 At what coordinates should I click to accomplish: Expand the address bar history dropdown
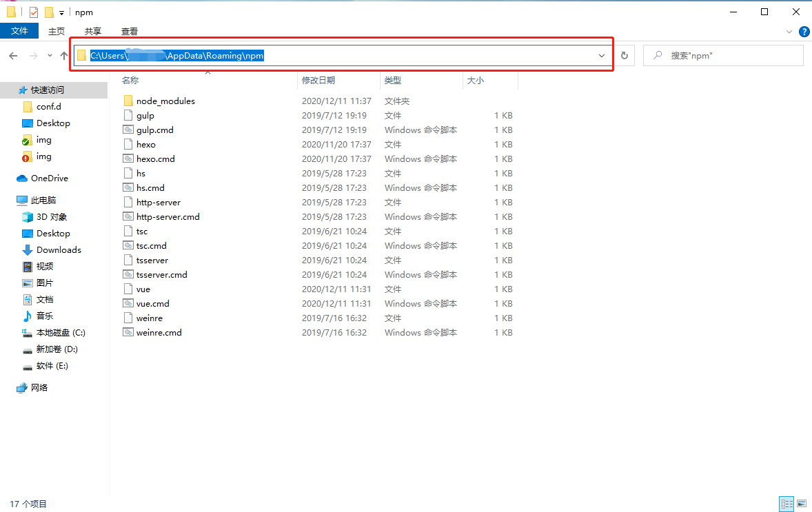(601, 55)
